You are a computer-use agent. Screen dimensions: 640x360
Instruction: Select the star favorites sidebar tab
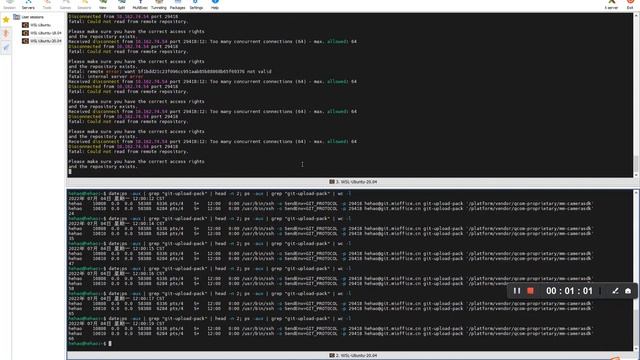6,20
